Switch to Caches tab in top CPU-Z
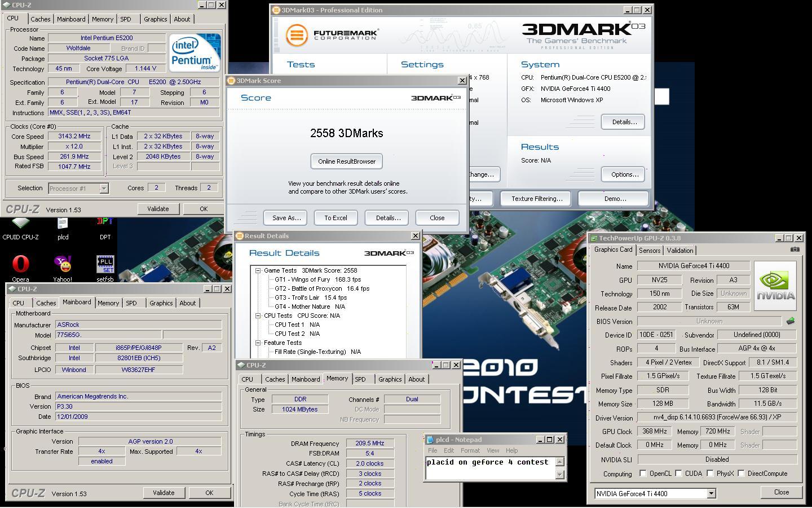Image resolution: width=812 pixels, height=508 pixels. 41,19
